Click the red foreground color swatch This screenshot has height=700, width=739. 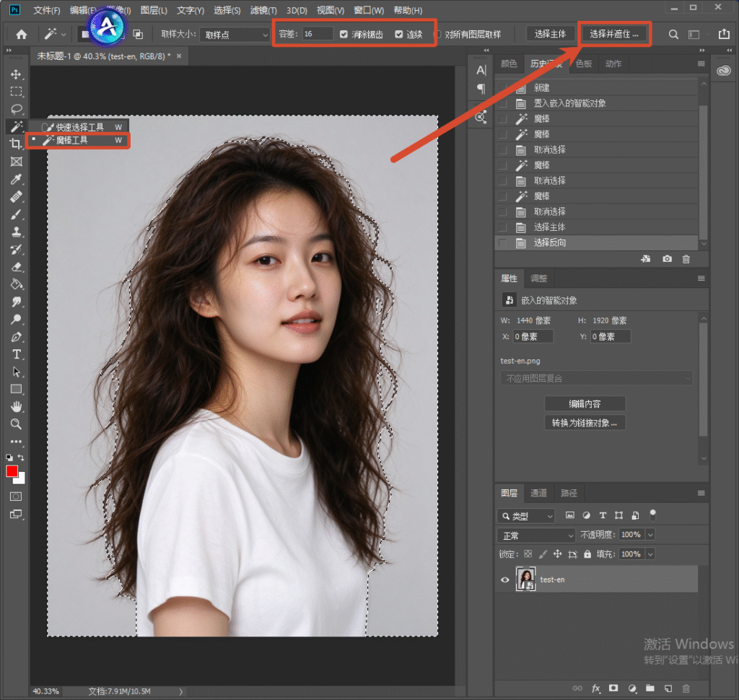[x=12, y=471]
